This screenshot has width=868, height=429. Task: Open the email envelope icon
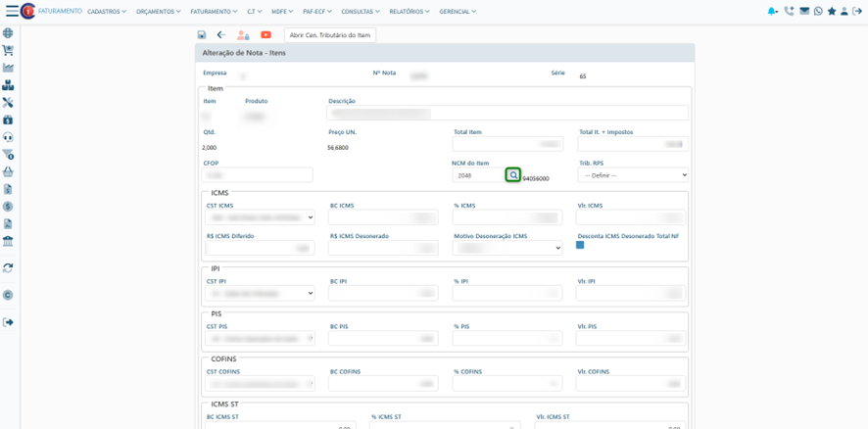point(804,12)
